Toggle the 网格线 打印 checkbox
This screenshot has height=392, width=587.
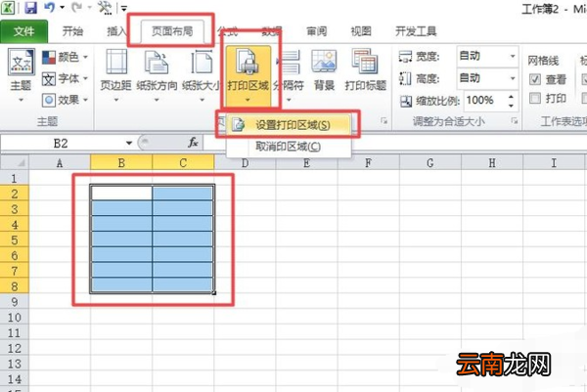click(535, 99)
